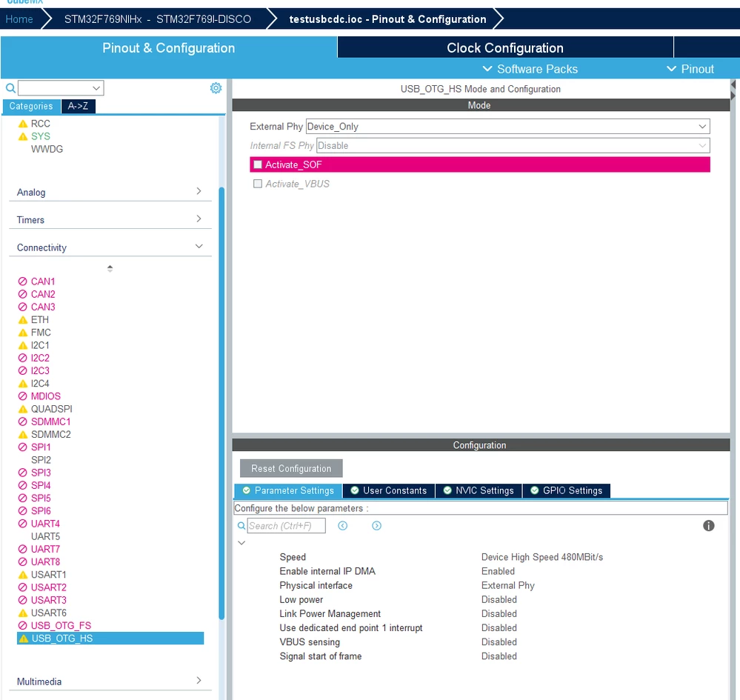Click the Speed value Device High Speed 480MBit/s
740x700 pixels.
[x=542, y=557]
